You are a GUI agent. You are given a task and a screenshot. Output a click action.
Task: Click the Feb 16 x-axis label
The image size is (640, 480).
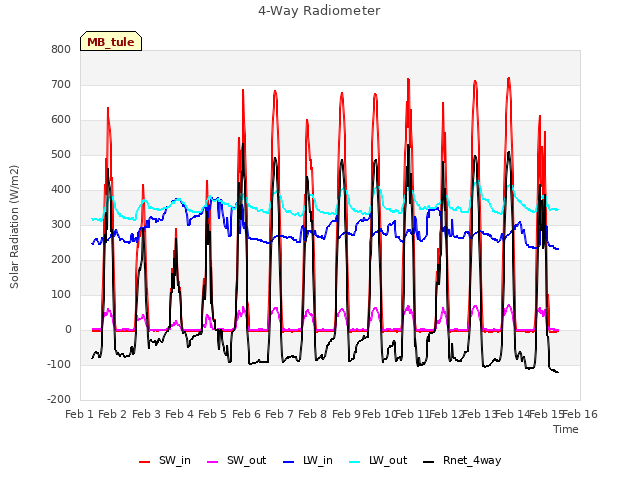[x=580, y=414]
